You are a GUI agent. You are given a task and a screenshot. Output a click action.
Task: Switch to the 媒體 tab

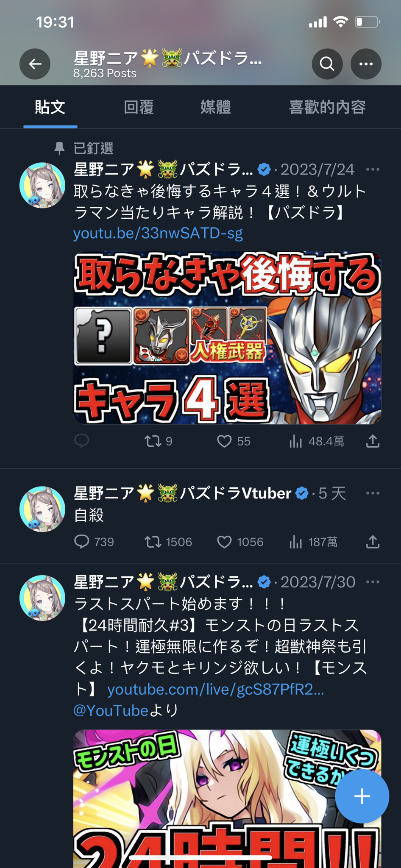click(x=215, y=107)
